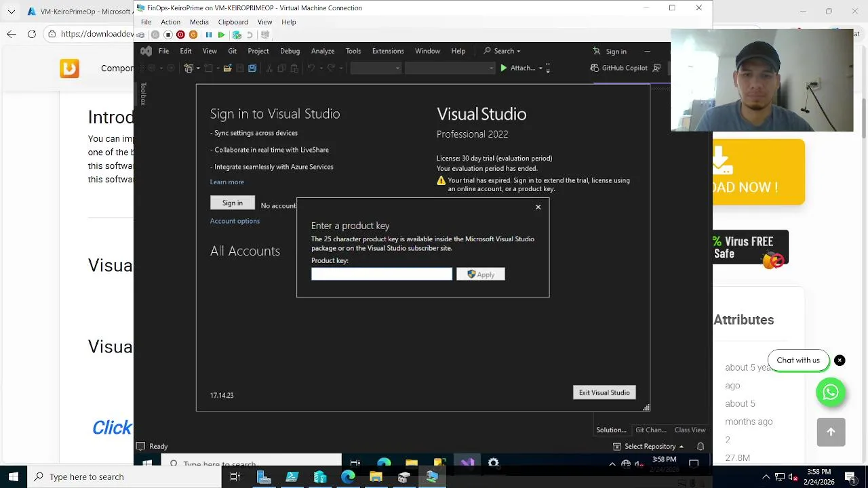Screen dimensions: 868x488
Task: Click the Chat with us button
Action: [x=798, y=361]
